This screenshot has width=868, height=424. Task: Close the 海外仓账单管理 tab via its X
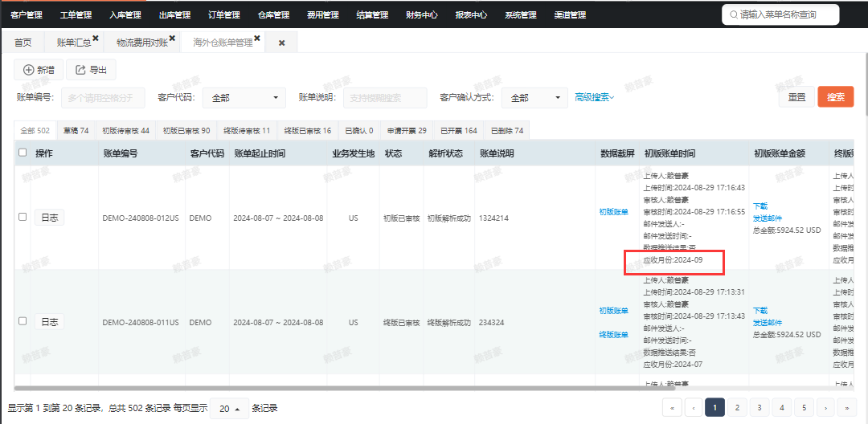257,38
